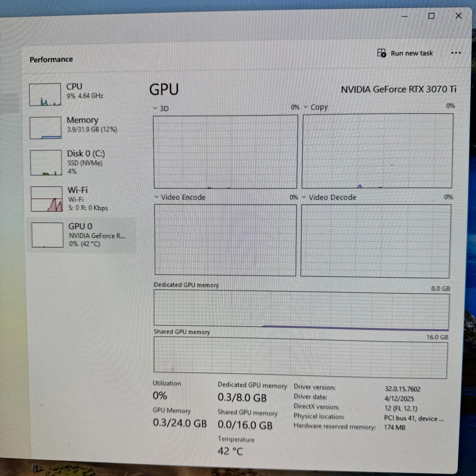This screenshot has width=476, height=476.
Task: Click inside the 3D engine graph
Action: click(225, 152)
